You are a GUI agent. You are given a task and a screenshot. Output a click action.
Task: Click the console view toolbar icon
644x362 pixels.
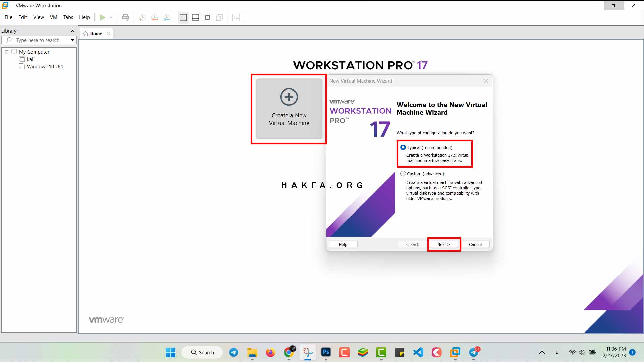[236, 17]
